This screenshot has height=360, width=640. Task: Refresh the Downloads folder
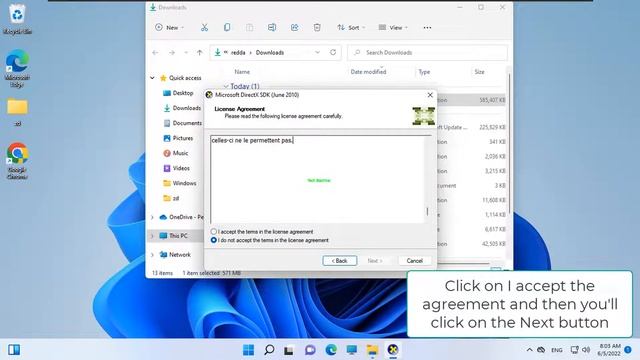[333, 52]
